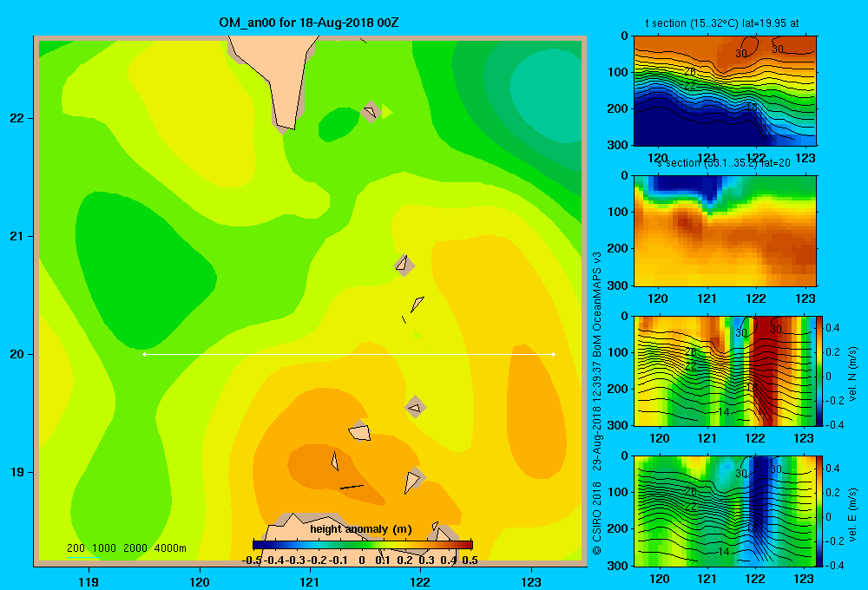Click the "-0.3" tick on height anomaly scale

pyautogui.click(x=296, y=560)
